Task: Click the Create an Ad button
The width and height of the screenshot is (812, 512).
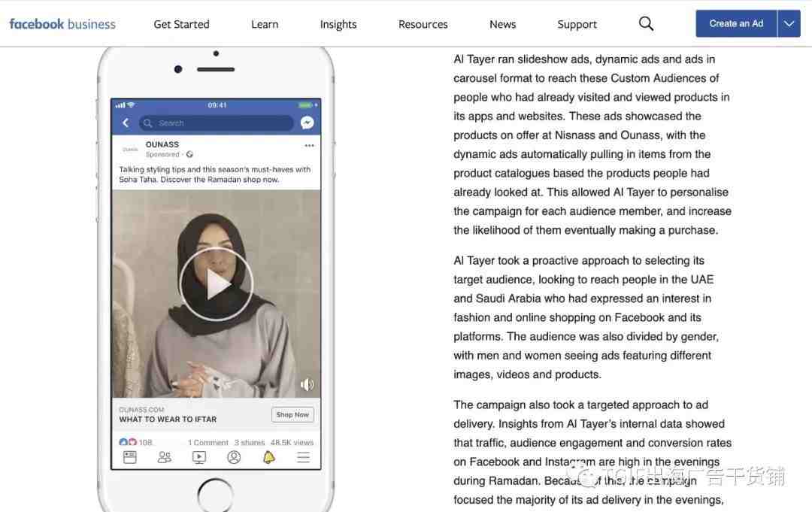Action: 736,23
